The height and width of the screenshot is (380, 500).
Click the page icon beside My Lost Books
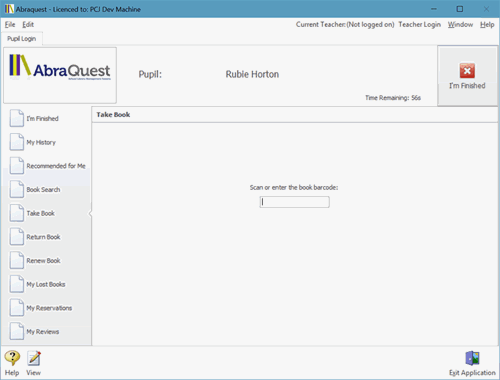click(17, 284)
